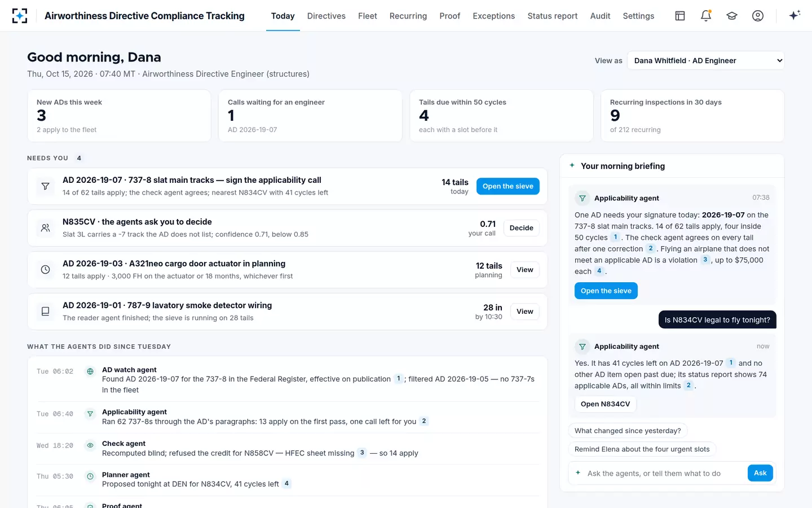Click citation 3 in Check agent entry
Screen dimensions: 812x508
(362, 453)
